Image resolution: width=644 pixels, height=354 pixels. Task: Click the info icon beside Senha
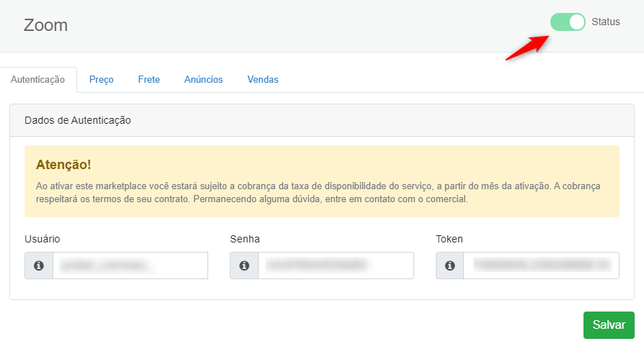[244, 265]
